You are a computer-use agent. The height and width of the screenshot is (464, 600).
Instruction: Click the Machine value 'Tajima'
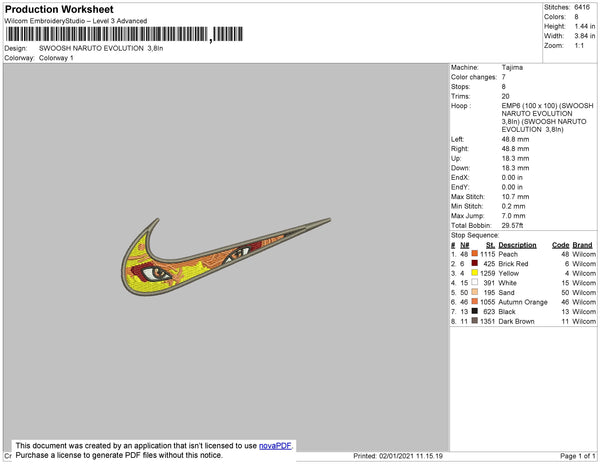pyautogui.click(x=512, y=67)
